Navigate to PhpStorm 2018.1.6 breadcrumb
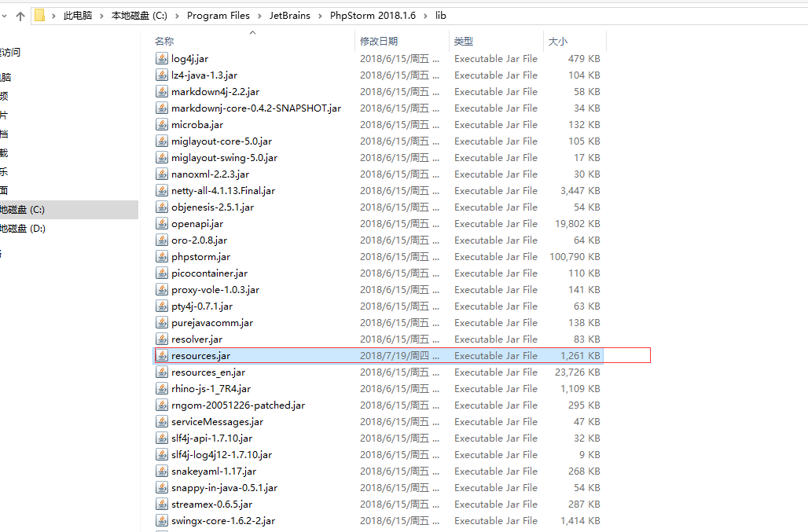This screenshot has width=808, height=532. 373,16
